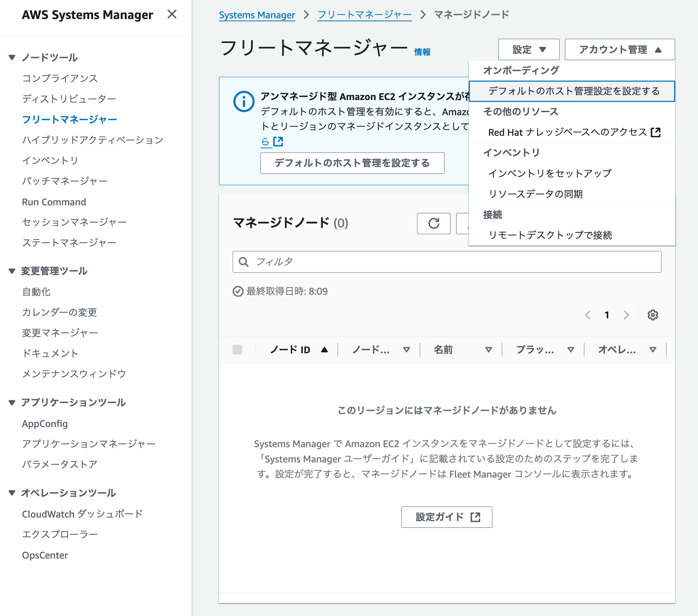The height and width of the screenshot is (616, 698).
Task: Open the external link icon in banner
Action: click(278, 141)
